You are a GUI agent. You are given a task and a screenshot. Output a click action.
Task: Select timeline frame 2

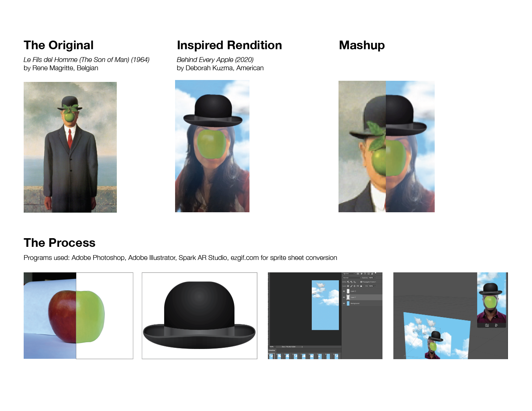point(279,356)
